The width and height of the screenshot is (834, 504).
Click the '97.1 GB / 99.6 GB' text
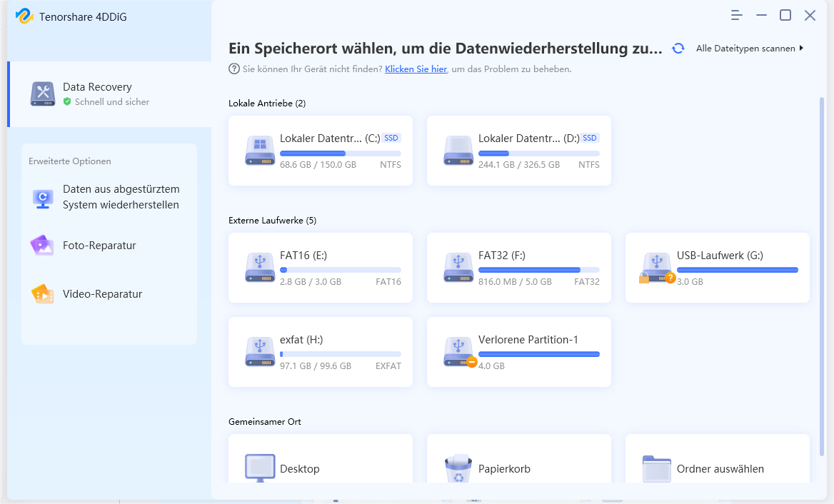(x=316, y=366)
